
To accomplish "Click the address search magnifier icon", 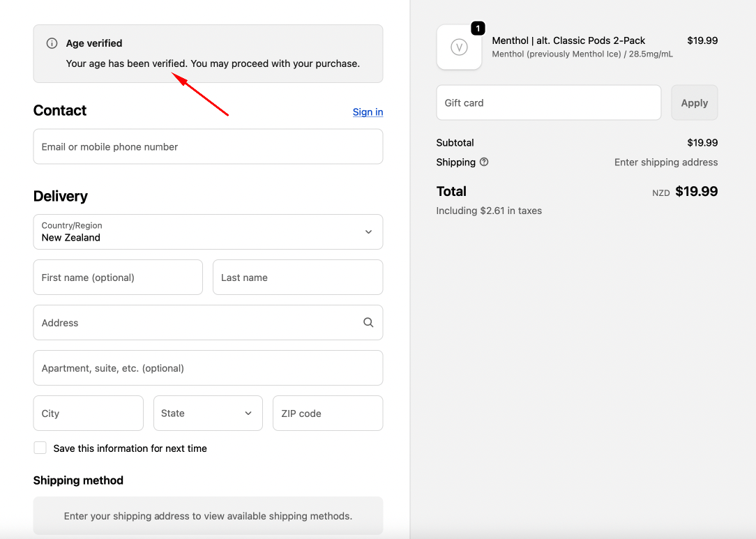I will tap(368, 323).
